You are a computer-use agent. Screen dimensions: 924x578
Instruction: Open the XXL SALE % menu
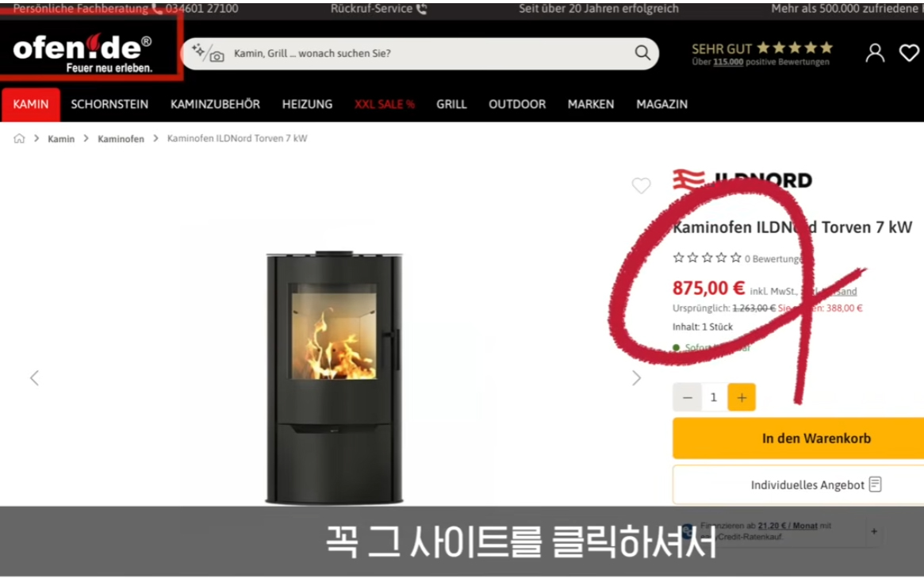pyautogui.click(x=384, y=105)
